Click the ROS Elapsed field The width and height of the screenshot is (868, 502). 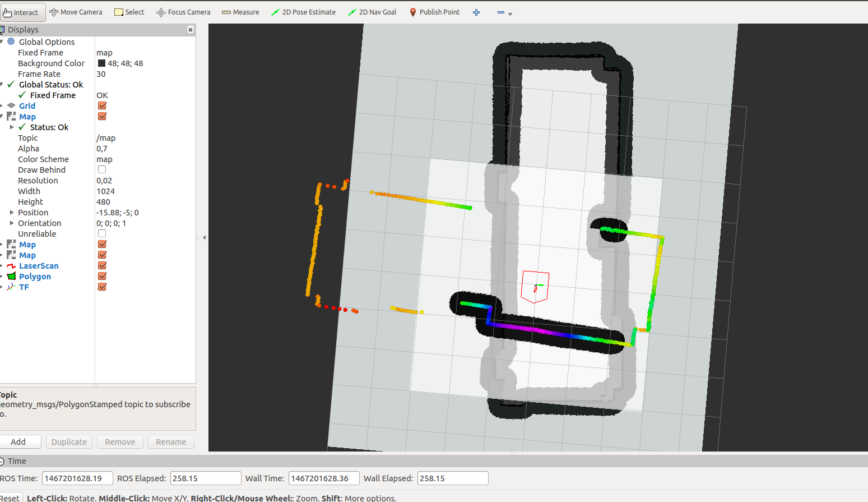coord(206,478)
